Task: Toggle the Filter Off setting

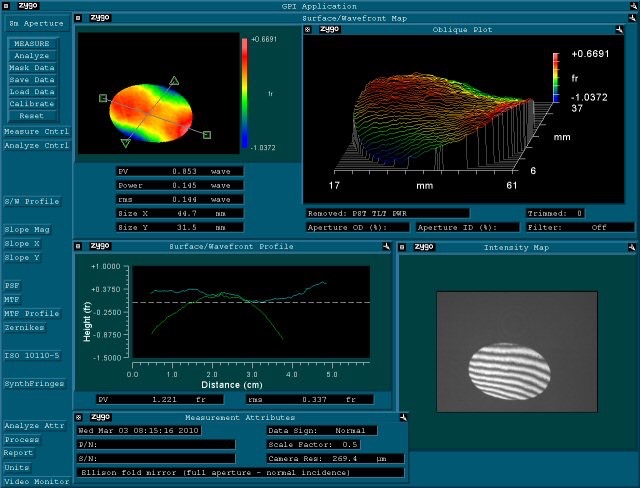Action: point(582,227)
